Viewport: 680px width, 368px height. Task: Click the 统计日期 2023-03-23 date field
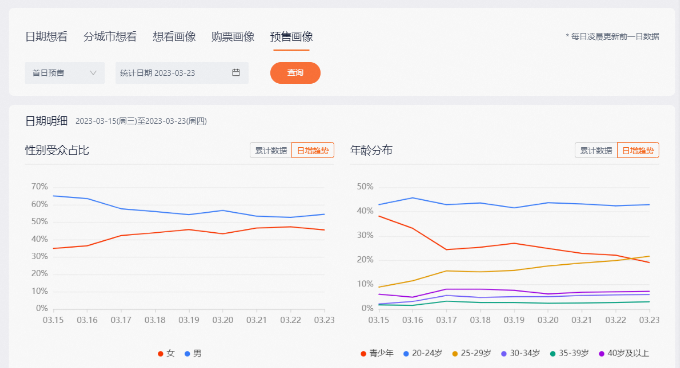pos(182,73)
